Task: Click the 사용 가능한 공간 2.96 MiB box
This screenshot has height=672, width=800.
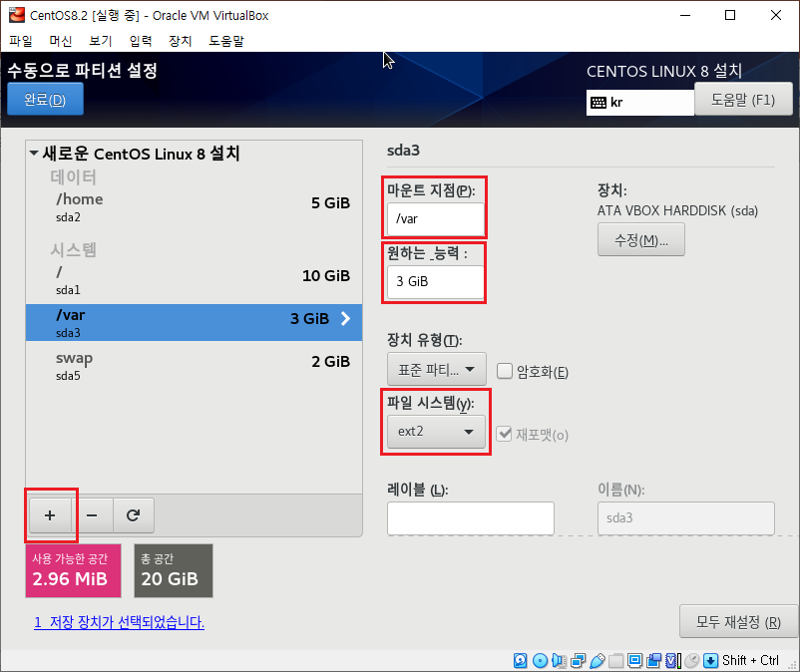Action: click(73, 570)
